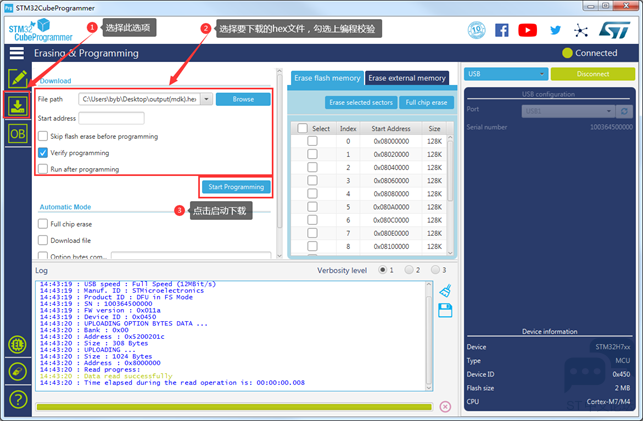Click the ST community star icon

click(581, 30)
